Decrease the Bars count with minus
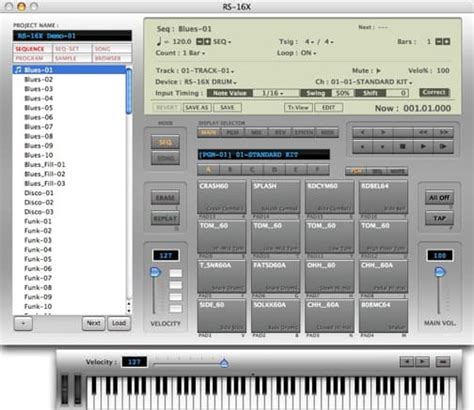The width and height of the screenshot is (474, 410). (439, 42)
